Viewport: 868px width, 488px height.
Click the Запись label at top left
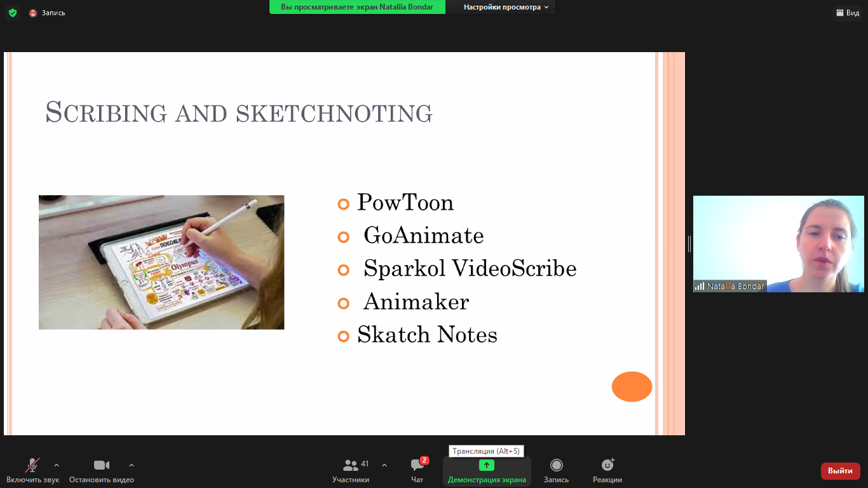[53, 13]
